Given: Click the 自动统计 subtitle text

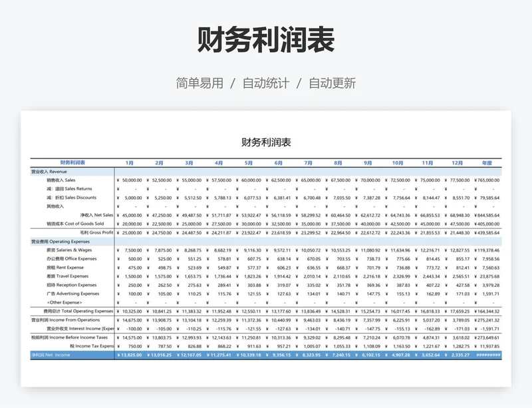Looking at the screenshot, I should pyautogui.click(x=265, y=83).
